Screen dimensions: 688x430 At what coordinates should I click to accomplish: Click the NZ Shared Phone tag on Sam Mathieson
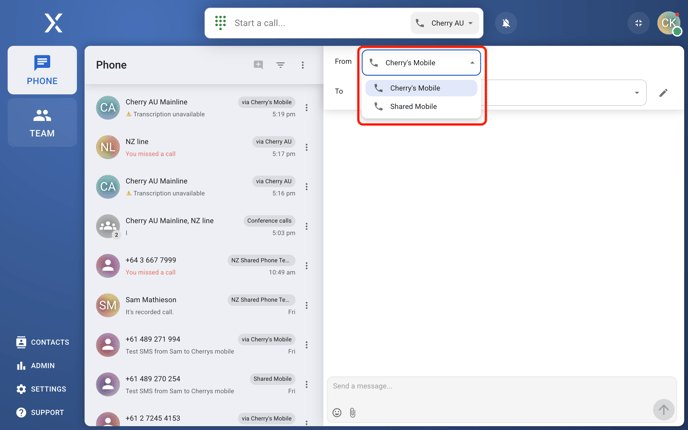261,300
